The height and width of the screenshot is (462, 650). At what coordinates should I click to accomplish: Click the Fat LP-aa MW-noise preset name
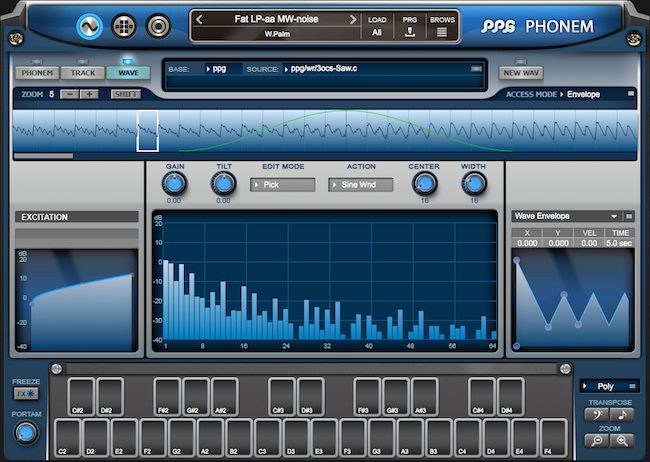276,19
